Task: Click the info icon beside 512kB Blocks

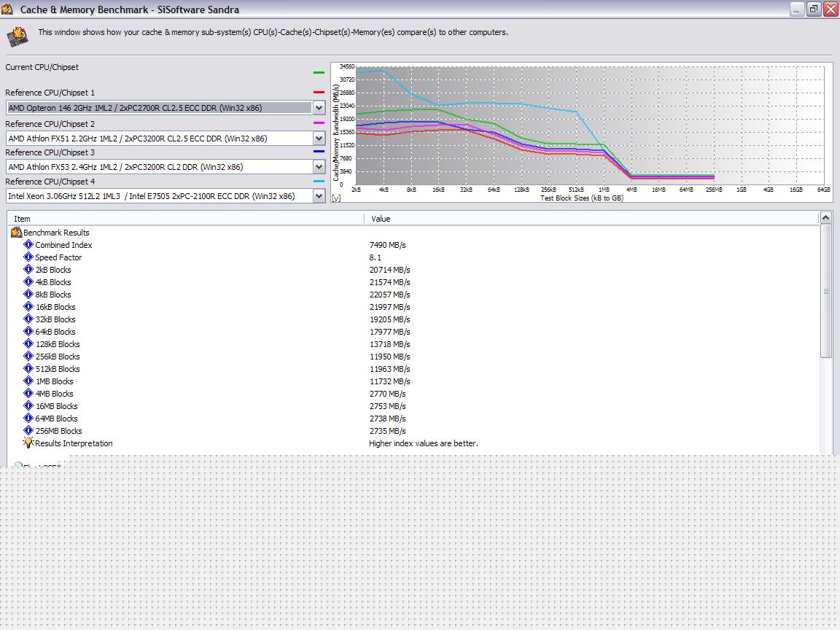Action: (28, 368)
